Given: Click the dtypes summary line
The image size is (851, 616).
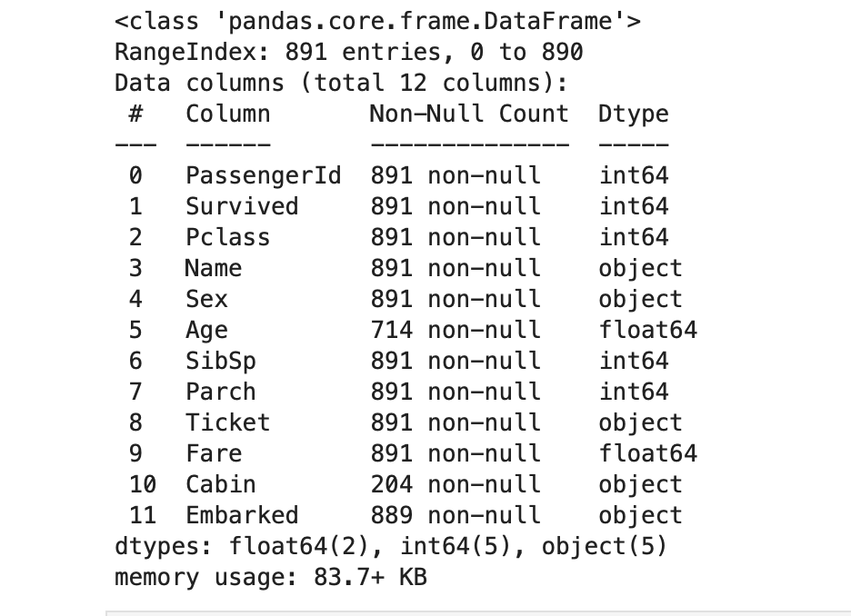Looking at the screenshot, I should [x=391, y=546].
